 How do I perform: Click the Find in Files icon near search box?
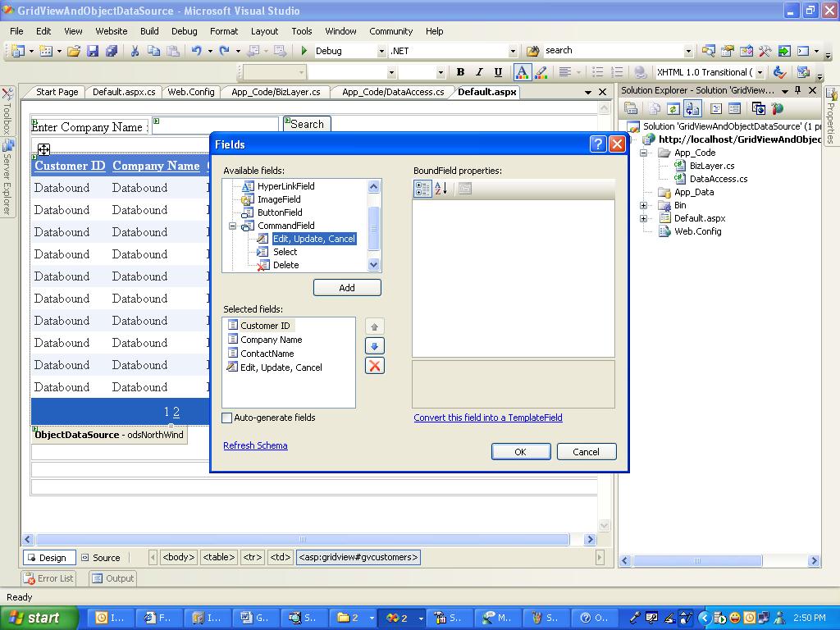pyautogui.click(x=532, y=51)
